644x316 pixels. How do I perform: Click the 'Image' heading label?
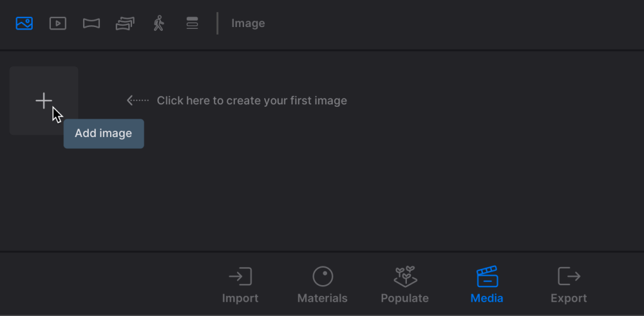(248, 23)
